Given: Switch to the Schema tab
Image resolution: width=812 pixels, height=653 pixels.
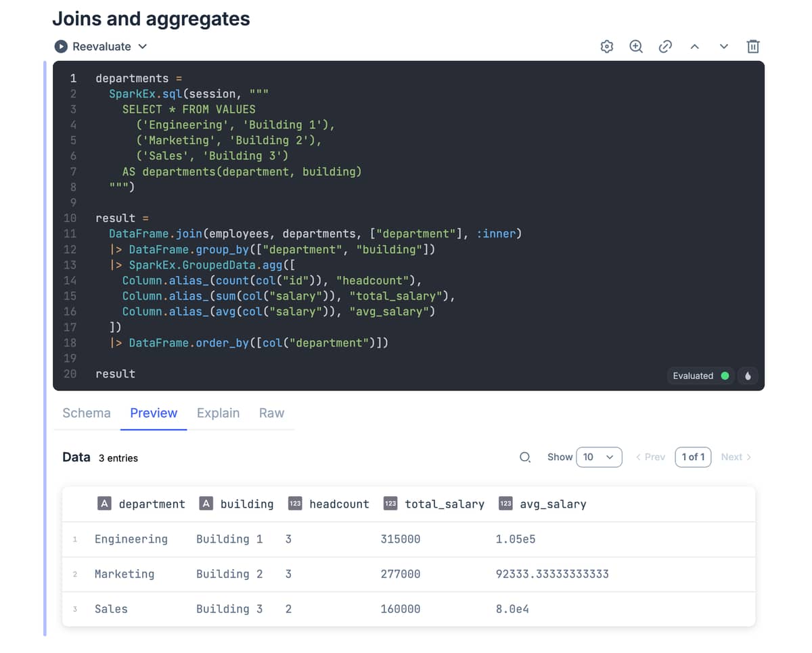Looking at the screenshot, I should [x=87, y=413].
